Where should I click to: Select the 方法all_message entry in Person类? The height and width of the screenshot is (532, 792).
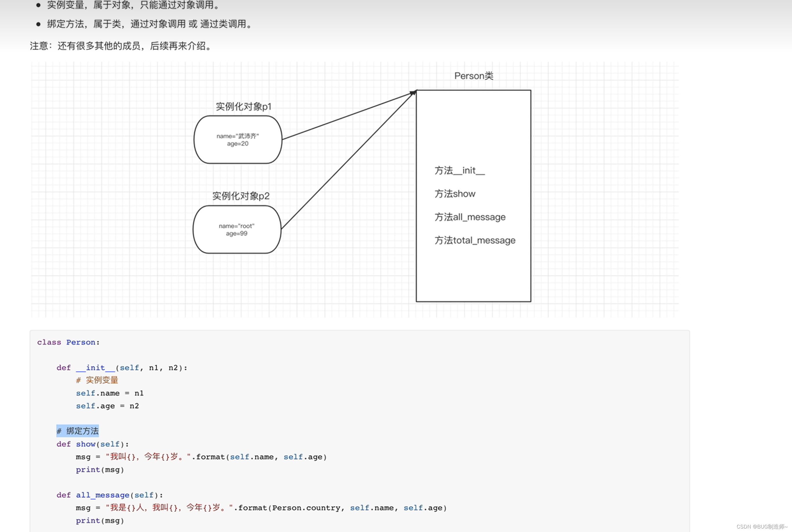tap(470, 217)
